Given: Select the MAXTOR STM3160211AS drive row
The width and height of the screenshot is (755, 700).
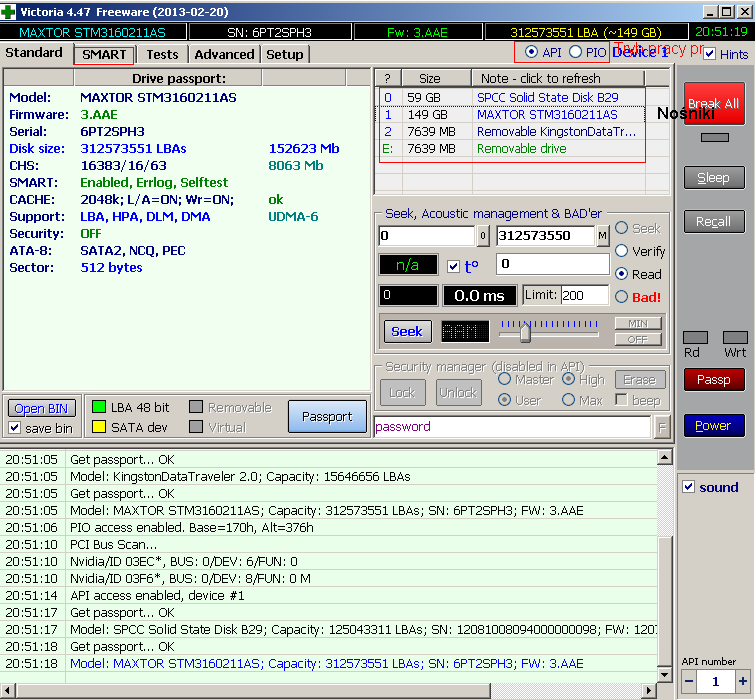Looking at the screenshot, I should coord(512,115).
